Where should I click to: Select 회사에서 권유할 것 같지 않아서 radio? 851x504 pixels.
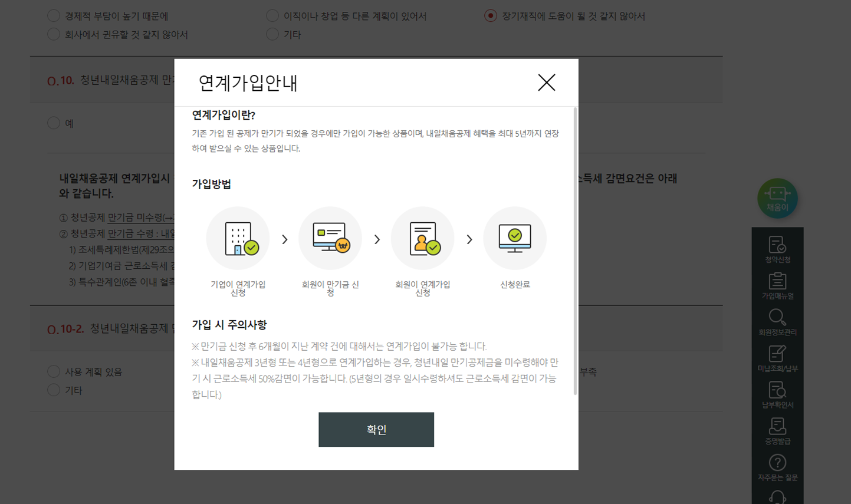pos(54,34)
